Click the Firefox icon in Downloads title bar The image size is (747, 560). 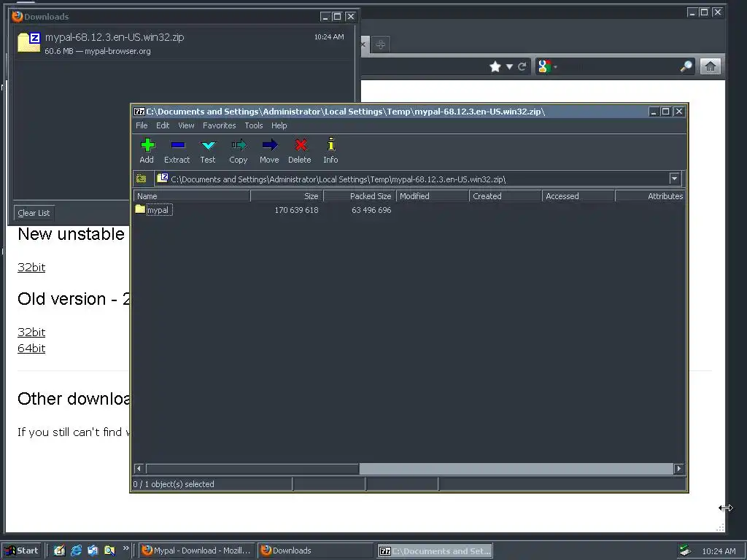click(18, 16)
